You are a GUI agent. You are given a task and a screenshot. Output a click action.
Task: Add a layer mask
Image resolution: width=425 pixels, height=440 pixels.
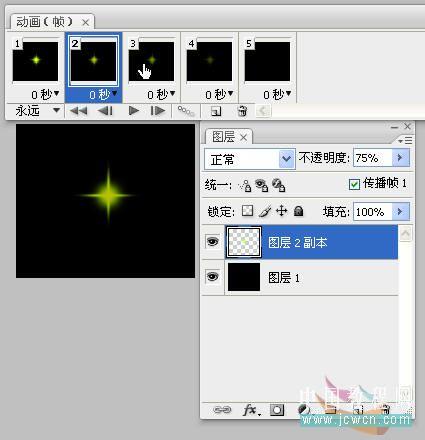[x=277, y=410]
